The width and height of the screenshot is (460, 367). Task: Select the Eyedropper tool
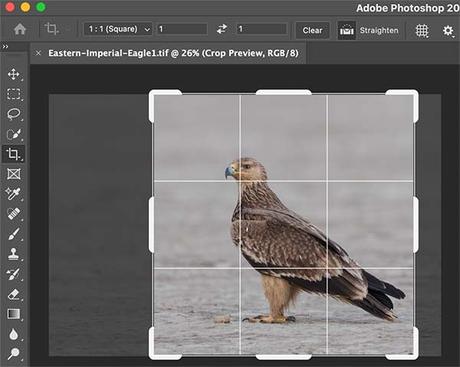13,194
